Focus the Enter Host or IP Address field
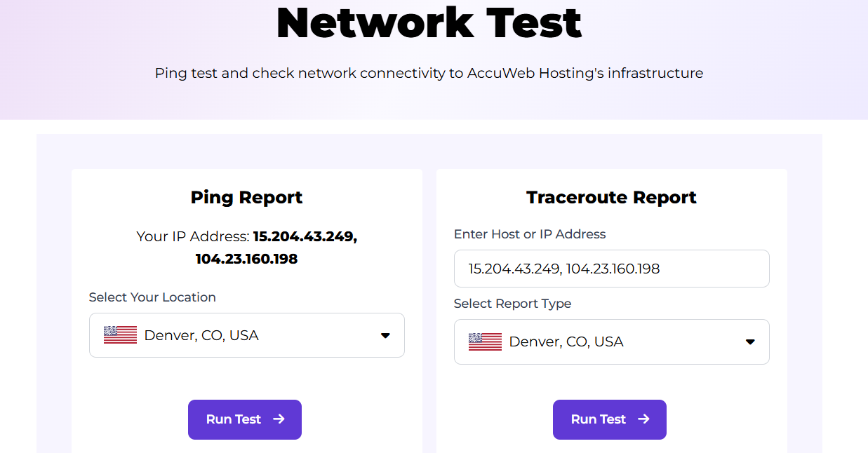The width and height of the screenshot is (868, 453). [x=612, y=269]
